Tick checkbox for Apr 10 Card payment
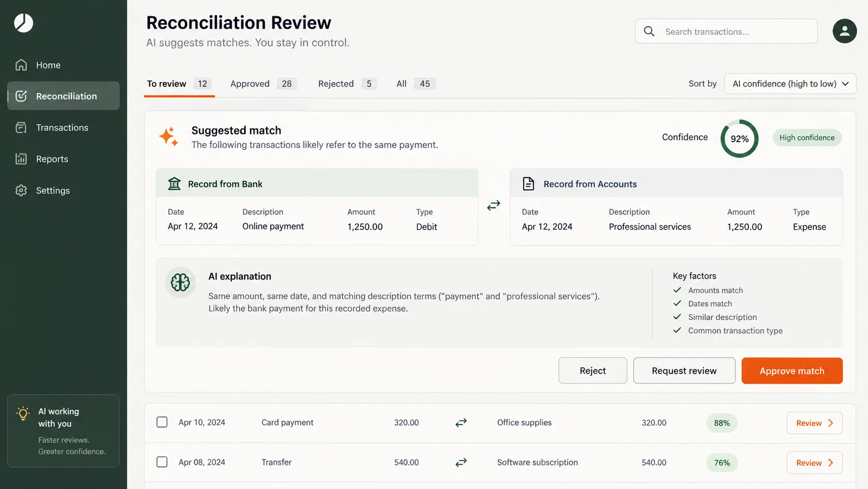 [x=162, y=422]
